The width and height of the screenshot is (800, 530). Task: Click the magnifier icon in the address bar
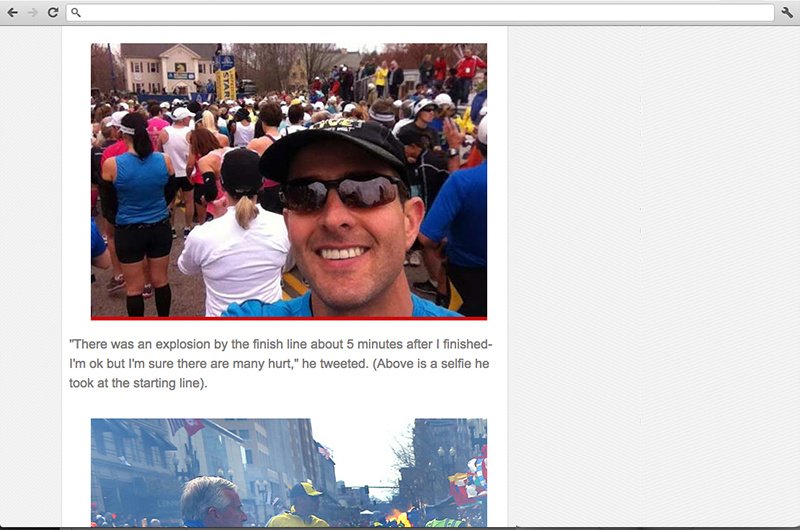pyautogui.click(x=76, y=12)
